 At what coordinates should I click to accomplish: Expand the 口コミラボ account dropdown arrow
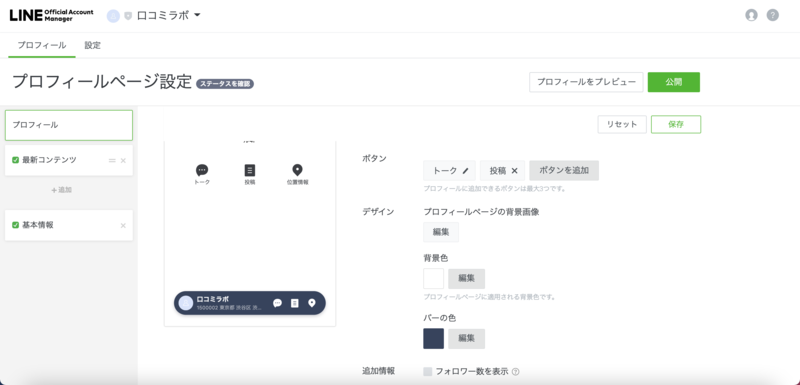tap(197, 15)
